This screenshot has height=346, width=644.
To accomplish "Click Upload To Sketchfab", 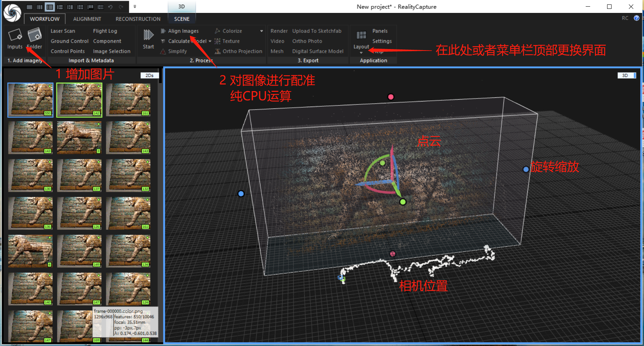I will click(x=316, y=31).
